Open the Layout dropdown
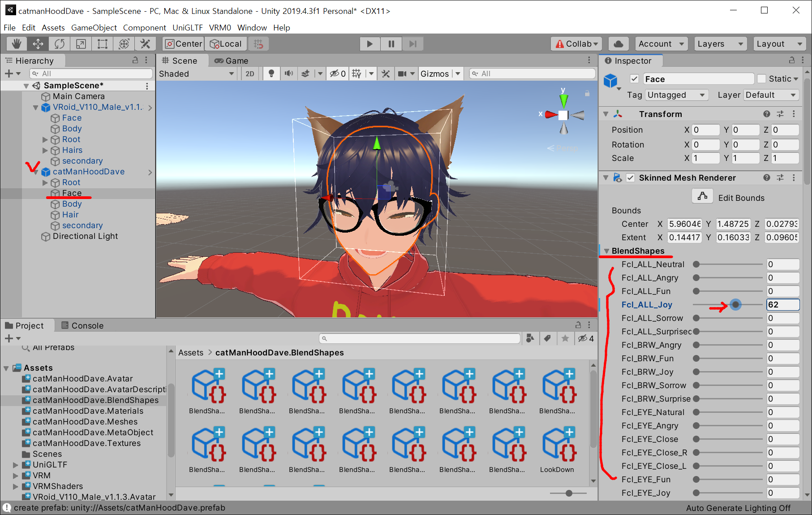The image size is (812, 515). [x=779, y=44]
